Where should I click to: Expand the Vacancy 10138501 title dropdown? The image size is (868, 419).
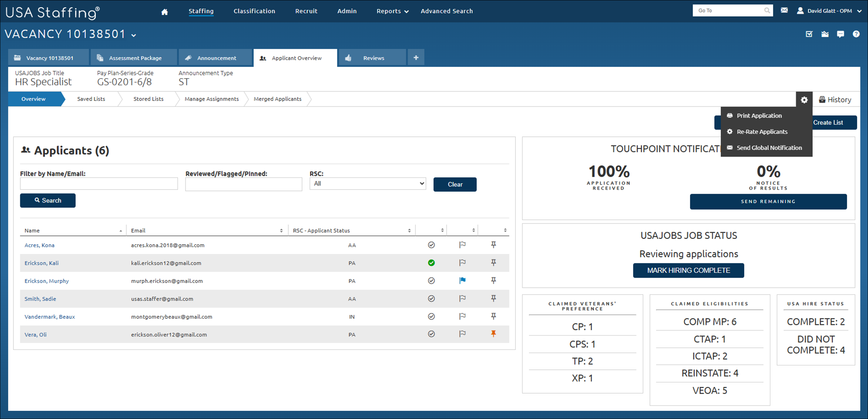point(134,35)
